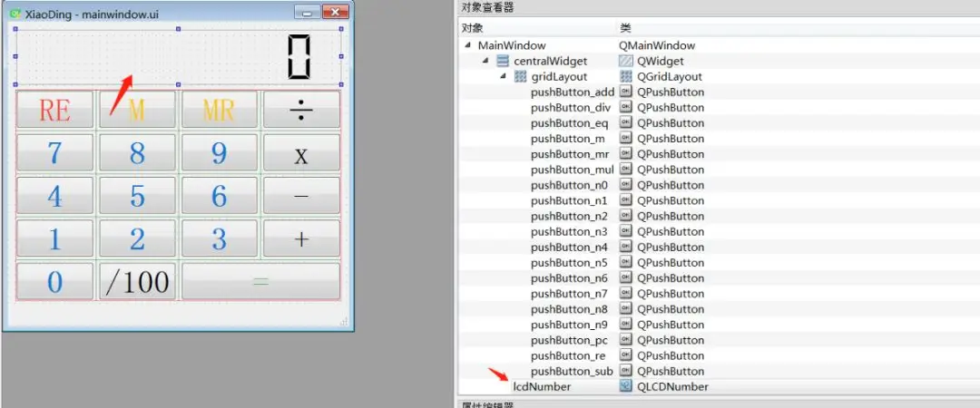
Task: Click the yellow MR button
Action: click(x=220, y=110)
